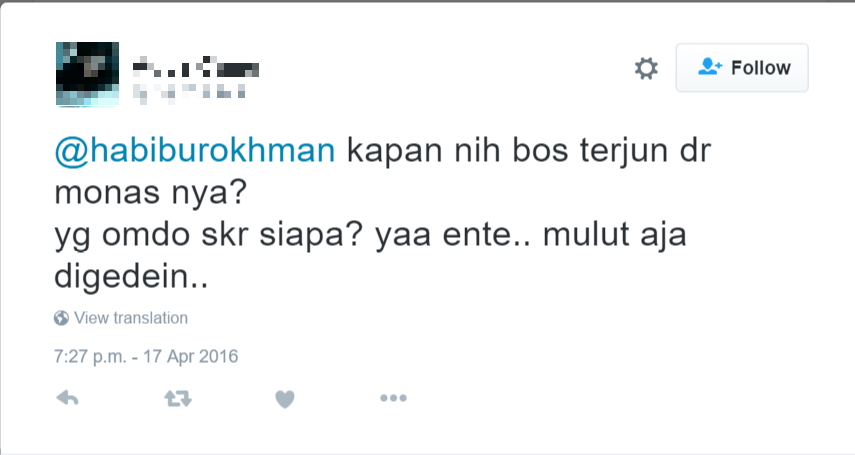Click the person-plus icon inside Follow button
The image size is (855, 455).
(709, 67)
